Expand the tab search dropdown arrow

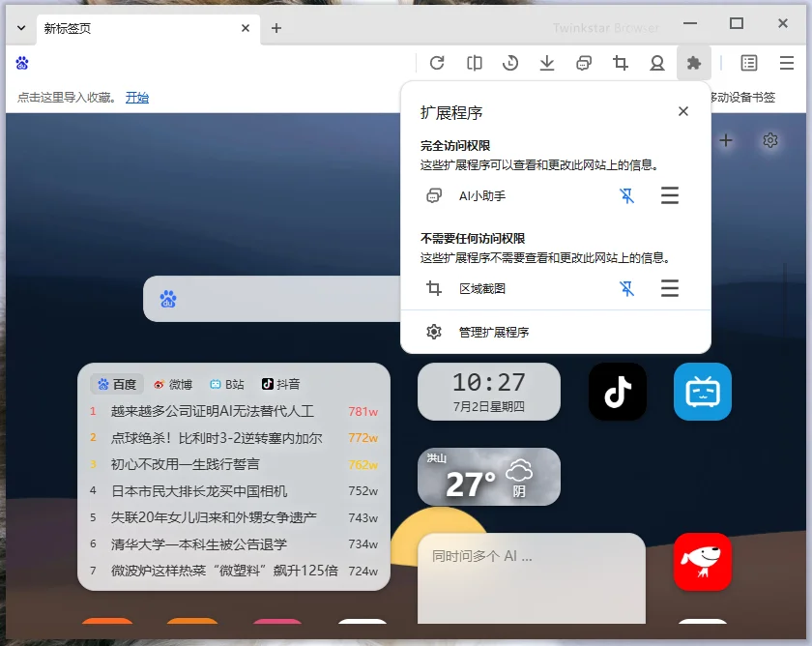click(21, 28)
